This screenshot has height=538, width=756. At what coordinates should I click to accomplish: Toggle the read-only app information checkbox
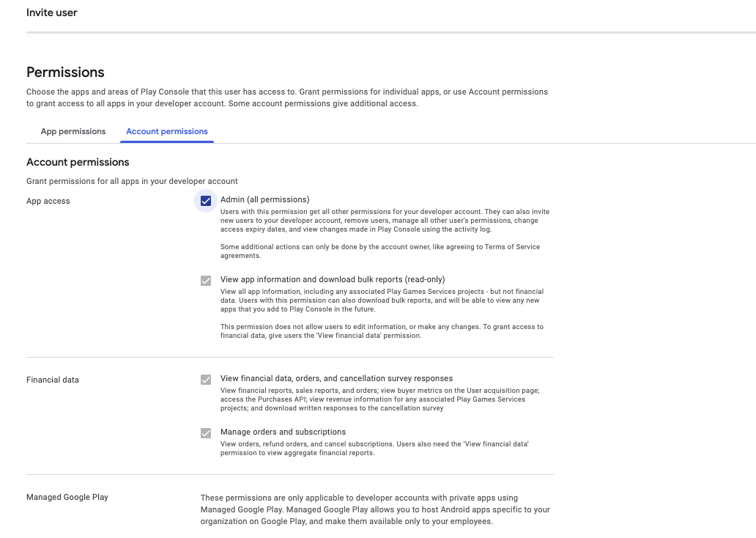pyautogui.click(x=206, y=281)
